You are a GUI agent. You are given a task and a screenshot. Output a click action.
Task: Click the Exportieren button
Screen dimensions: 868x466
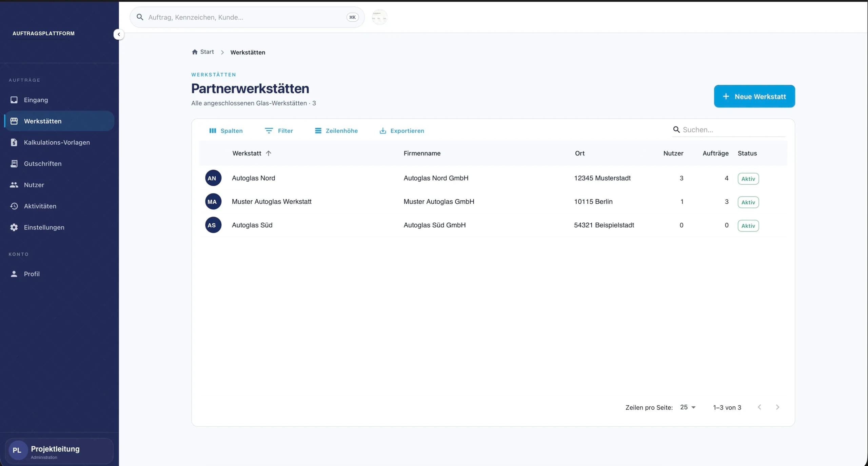[402, 130]
